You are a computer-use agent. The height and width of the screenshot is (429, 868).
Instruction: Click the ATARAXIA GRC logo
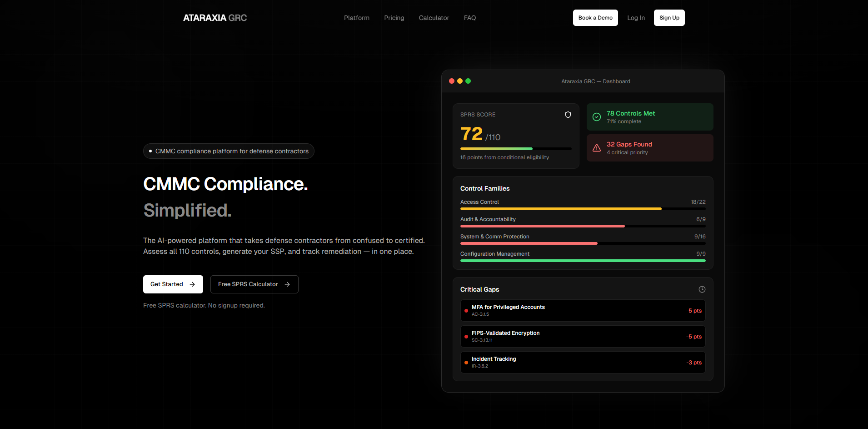[x=215, y=18]
